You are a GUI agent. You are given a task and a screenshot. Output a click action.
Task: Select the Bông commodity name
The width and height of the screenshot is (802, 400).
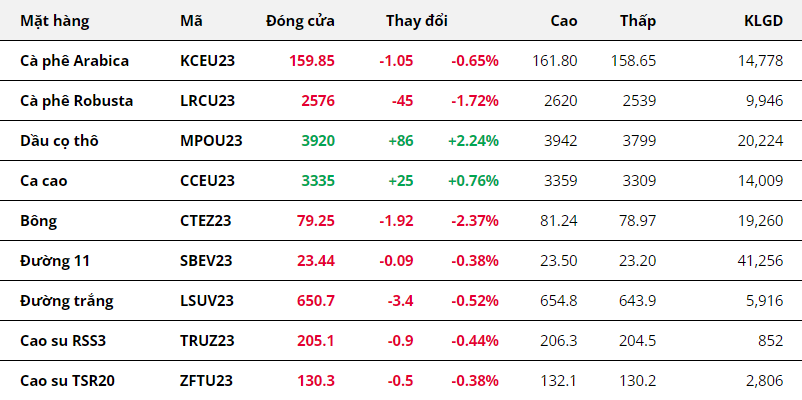pyautogui.click(x=38, y=220)
